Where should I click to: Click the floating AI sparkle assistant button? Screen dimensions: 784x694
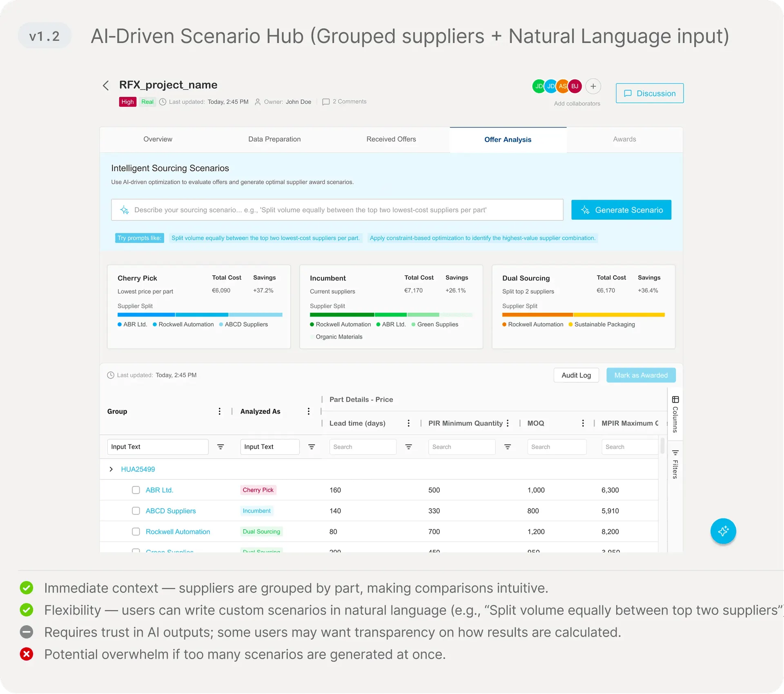723,531
